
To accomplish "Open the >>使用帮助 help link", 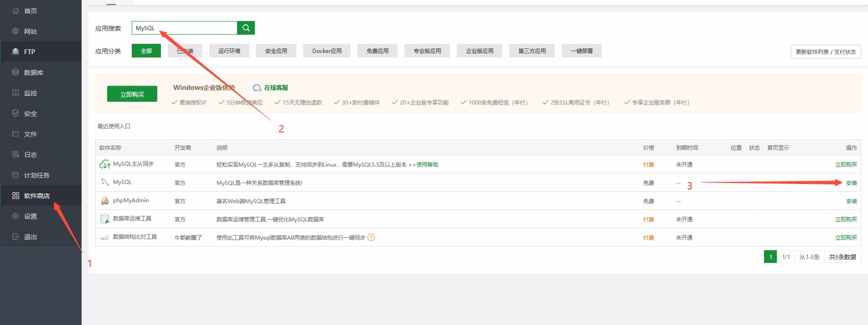I will 423,165.
